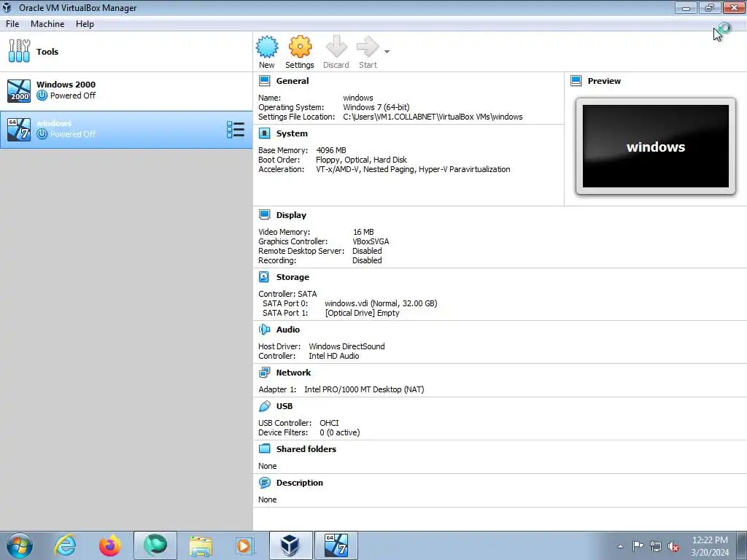
Task: Click the taskbar clock 12:22 PM
Action: point(710,540)
